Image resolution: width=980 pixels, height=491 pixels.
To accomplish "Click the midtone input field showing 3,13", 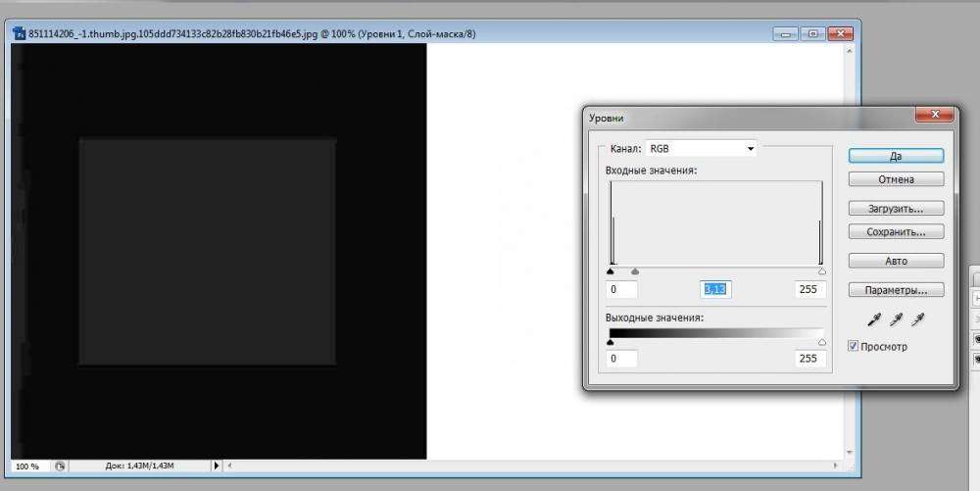I will [716, 289].
